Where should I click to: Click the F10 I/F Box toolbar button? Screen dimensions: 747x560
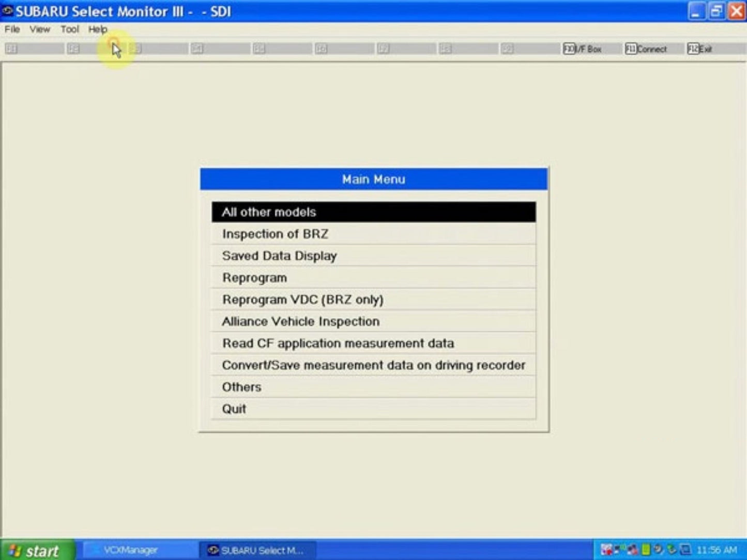tap(582, 49)
